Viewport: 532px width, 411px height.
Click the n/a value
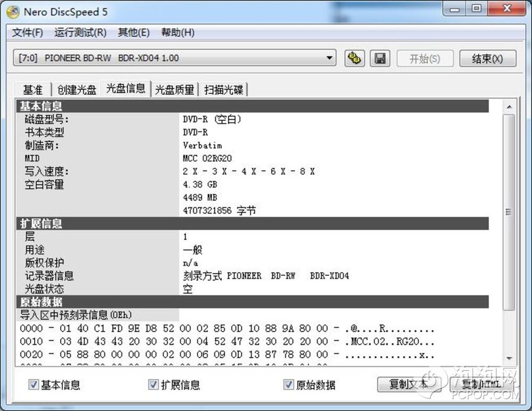pos(190,262)
